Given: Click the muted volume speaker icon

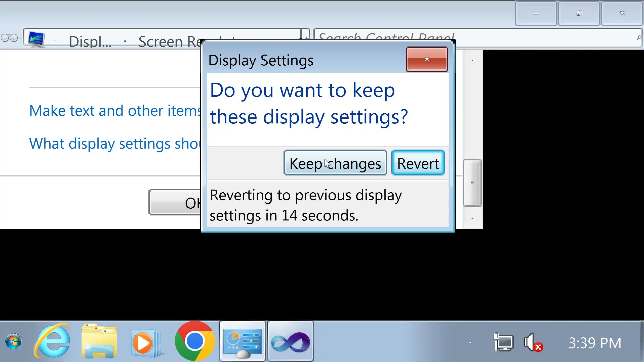Looking at the screenshot, I should (x=532, y=342).
